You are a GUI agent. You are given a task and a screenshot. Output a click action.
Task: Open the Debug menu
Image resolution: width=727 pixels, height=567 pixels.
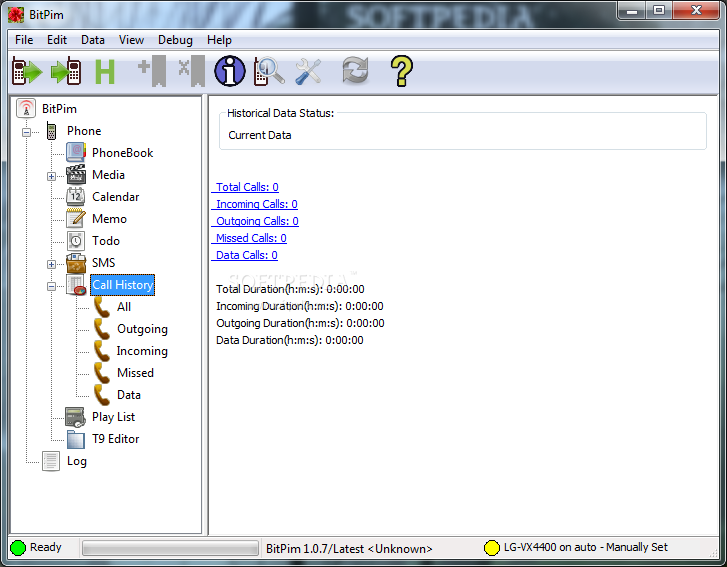175,40
